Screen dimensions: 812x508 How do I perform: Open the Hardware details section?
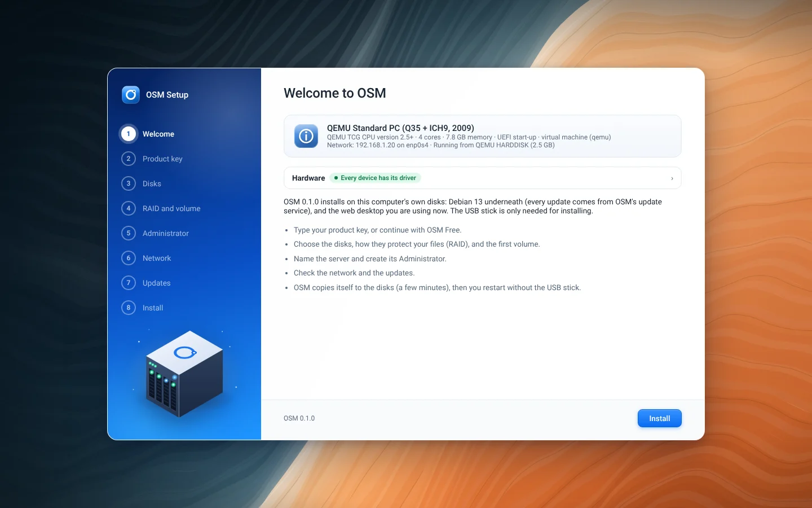click(483, 178)
